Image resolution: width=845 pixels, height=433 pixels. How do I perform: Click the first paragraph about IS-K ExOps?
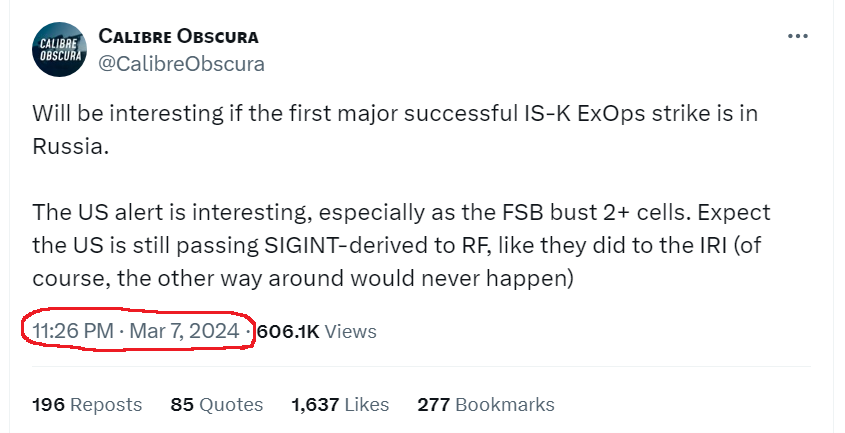pos(395,129)
